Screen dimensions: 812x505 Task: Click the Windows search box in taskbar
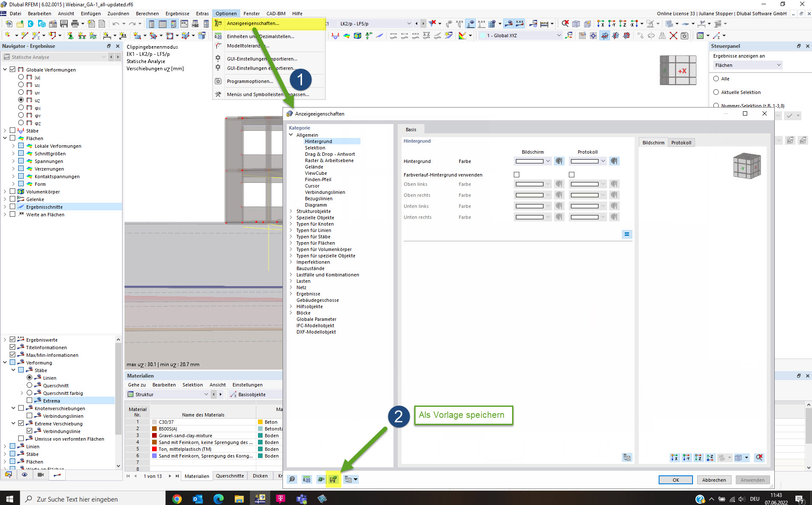92,499
